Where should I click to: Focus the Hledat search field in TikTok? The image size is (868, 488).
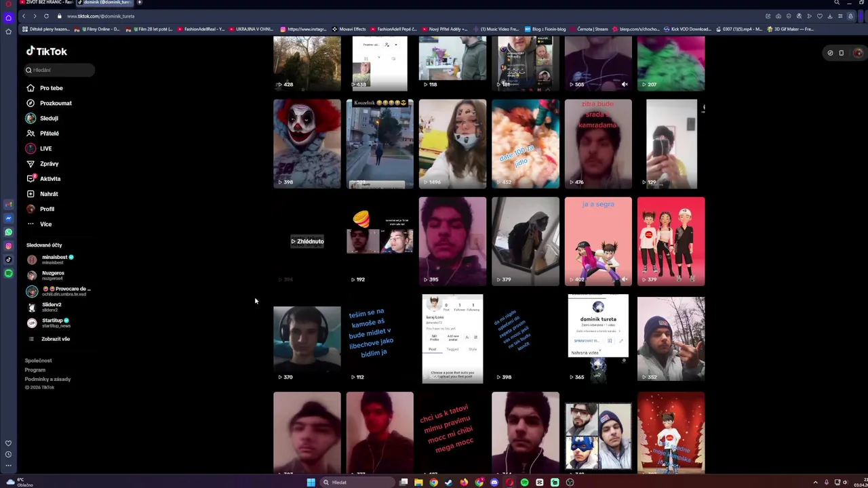[60, 70]
